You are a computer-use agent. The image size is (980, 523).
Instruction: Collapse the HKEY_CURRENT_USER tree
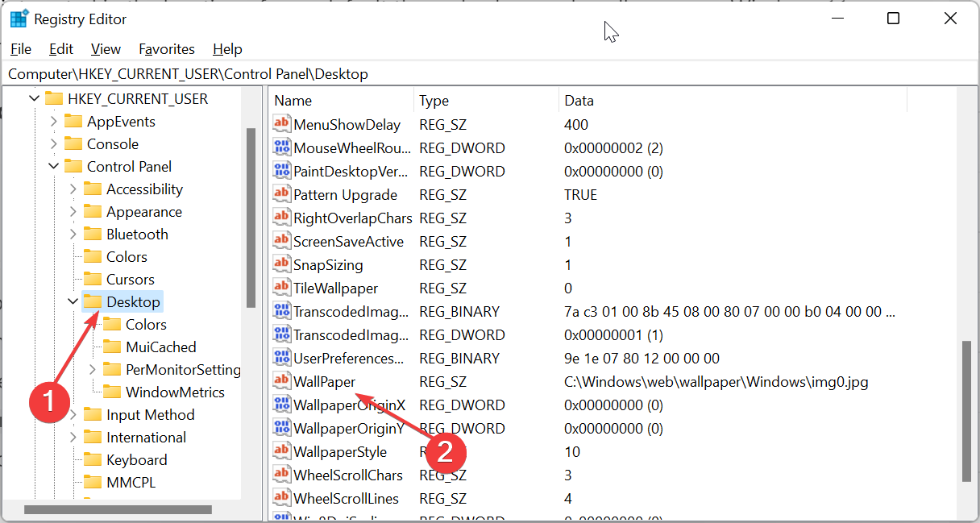(x=34, y=98)
